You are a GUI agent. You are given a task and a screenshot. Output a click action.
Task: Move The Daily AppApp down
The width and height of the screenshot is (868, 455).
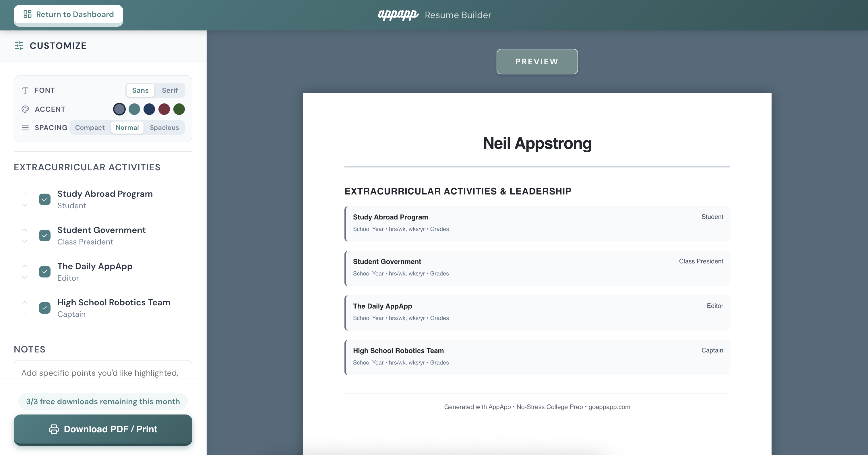coord(25,277)
